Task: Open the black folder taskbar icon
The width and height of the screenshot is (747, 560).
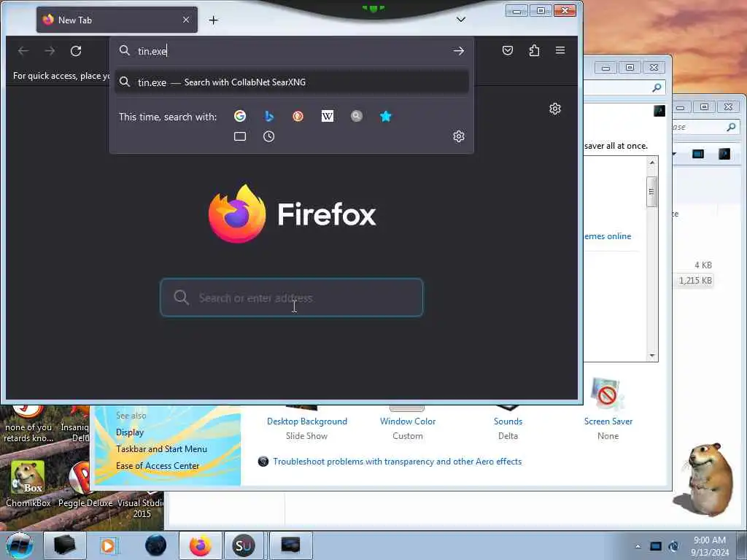Action: 65,545
